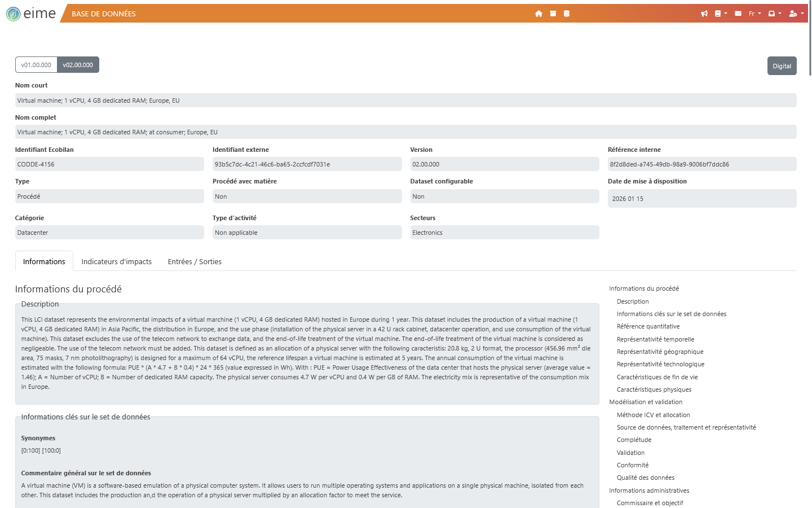812x508 pixels.
Task: Go to Informations clés sur le set de données
Action: click(x=672, y=314)
